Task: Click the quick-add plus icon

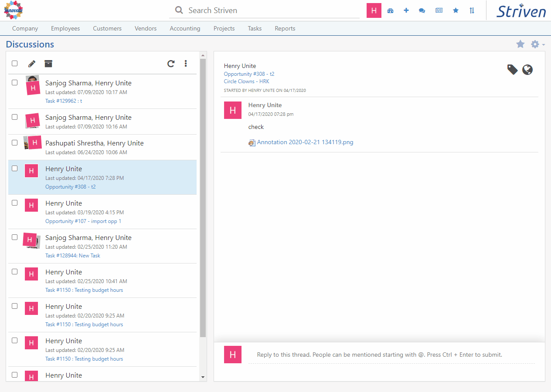Action: click(406, 10)
